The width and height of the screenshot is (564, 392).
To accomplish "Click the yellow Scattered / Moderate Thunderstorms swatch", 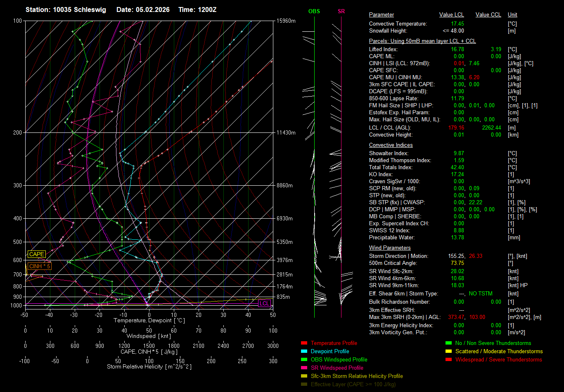I will [448, 352].
